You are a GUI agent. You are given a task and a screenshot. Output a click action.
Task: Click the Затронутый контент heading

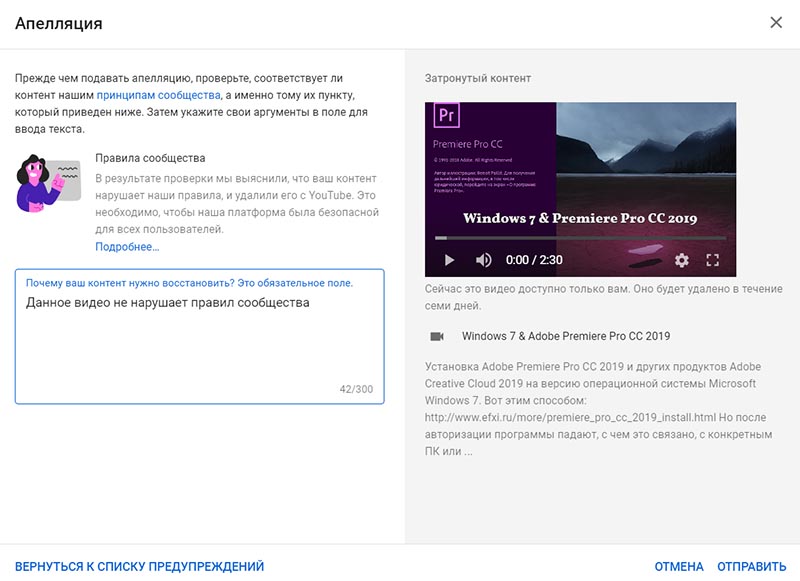478,79
